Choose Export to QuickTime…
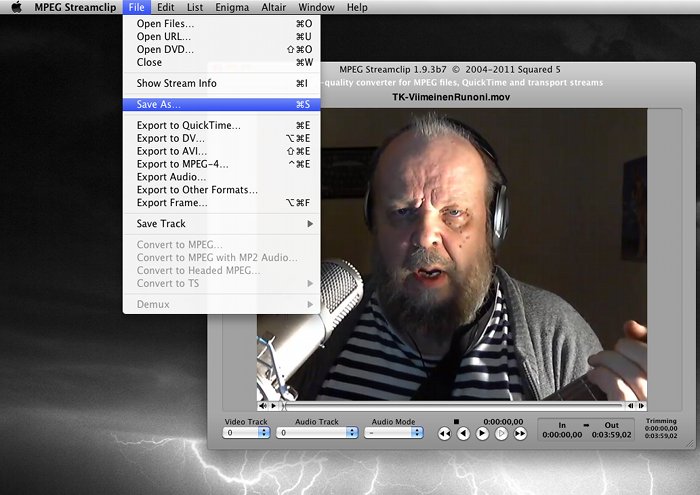Screen dimensions: 700x495 pyautogui.click(x=221, y=125)
